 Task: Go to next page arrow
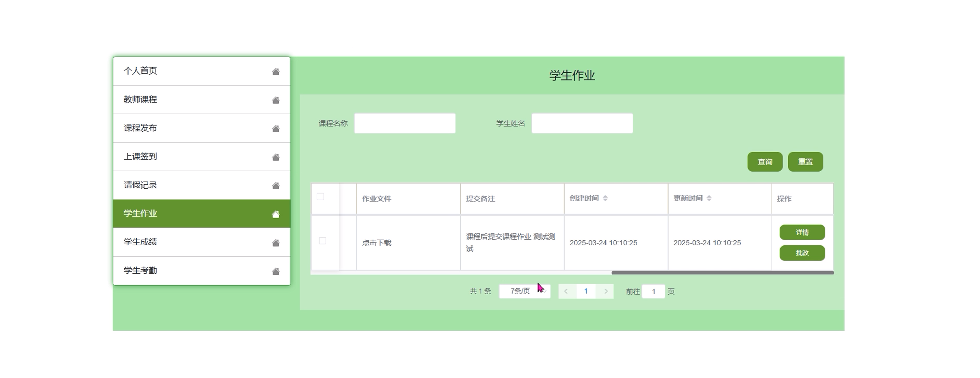click(x=606, y=291)
